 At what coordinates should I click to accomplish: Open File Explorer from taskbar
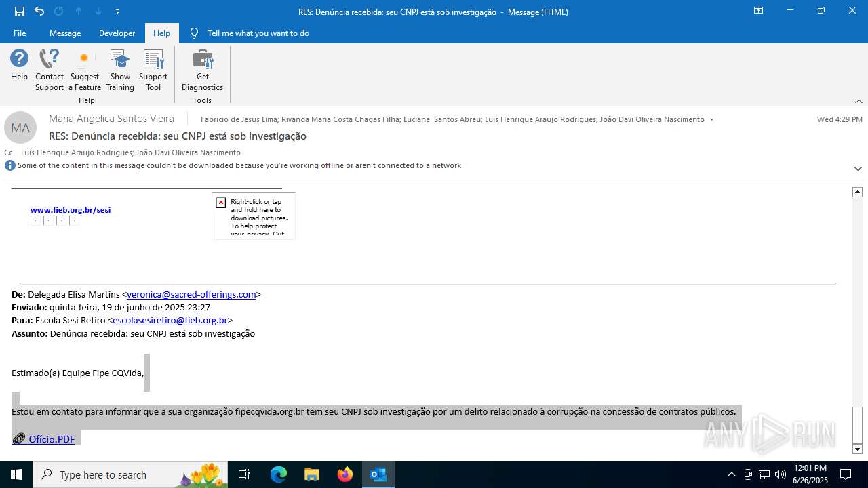click(311, 474)
